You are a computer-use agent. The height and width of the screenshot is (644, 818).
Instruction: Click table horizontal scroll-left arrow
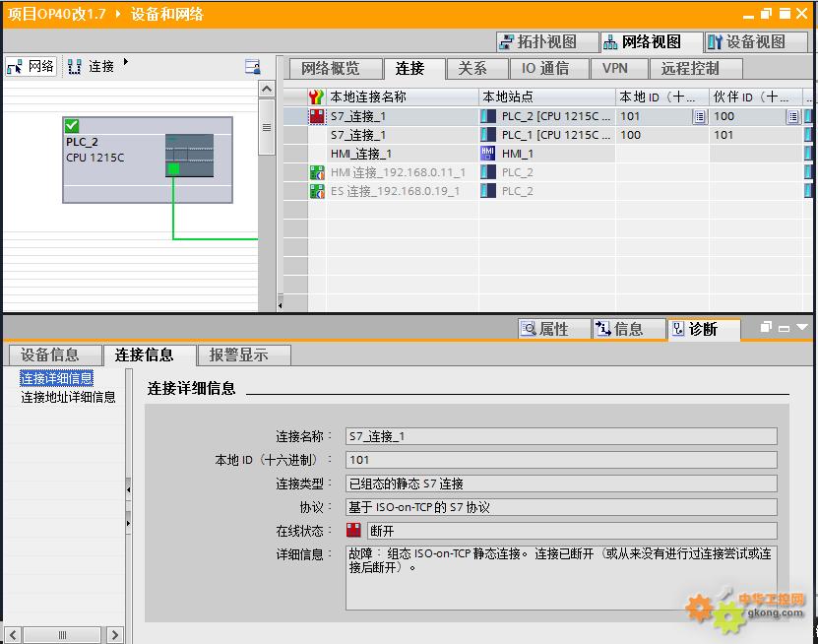pos(281,306)
